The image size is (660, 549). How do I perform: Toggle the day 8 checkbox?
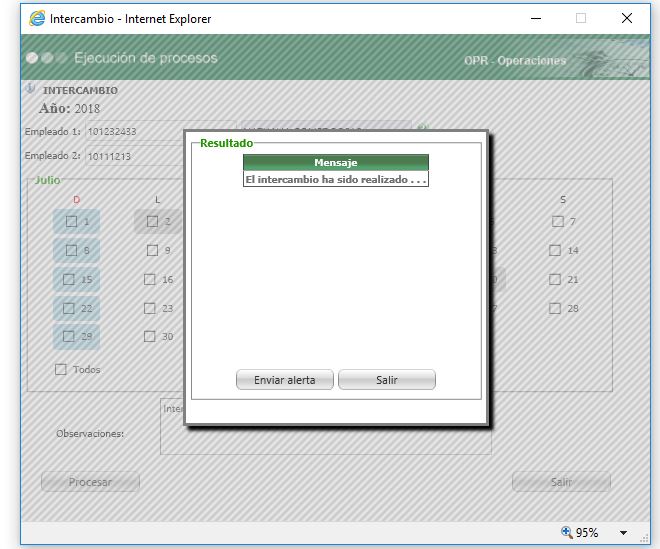click(72, 250)
